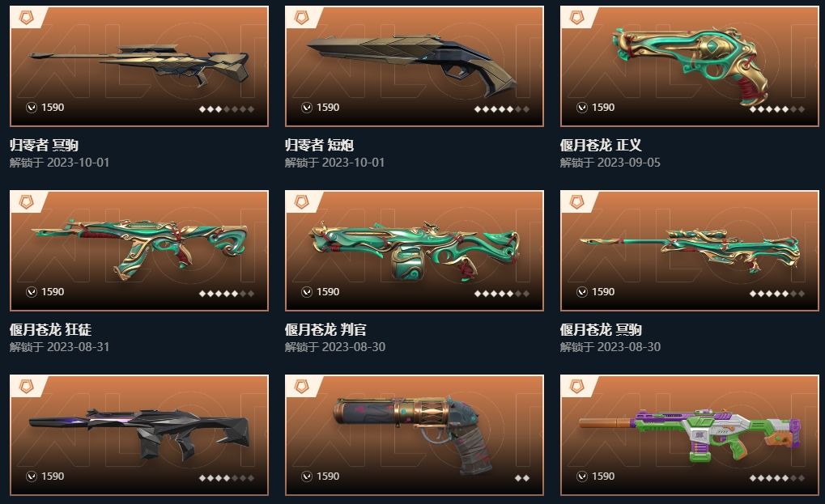Select the 偃月苍龙 正义 pistol skin image
Viewport: 825px width, 504px height.
[x=690, y=66]
